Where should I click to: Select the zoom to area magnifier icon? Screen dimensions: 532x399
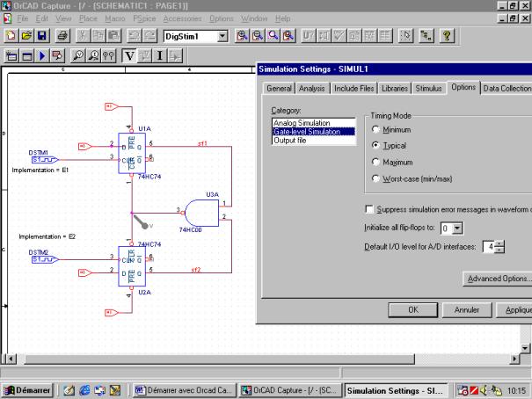coord(273,36)
